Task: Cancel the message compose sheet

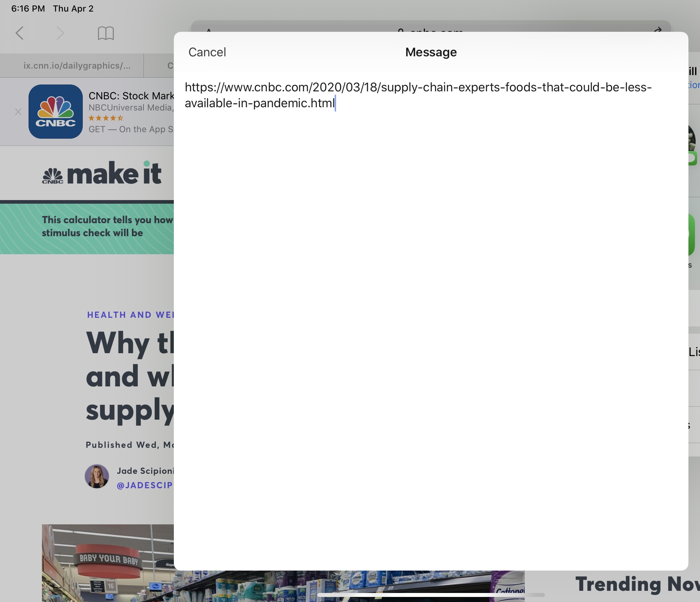Action: pyautogui.click(x=207, y=52)
